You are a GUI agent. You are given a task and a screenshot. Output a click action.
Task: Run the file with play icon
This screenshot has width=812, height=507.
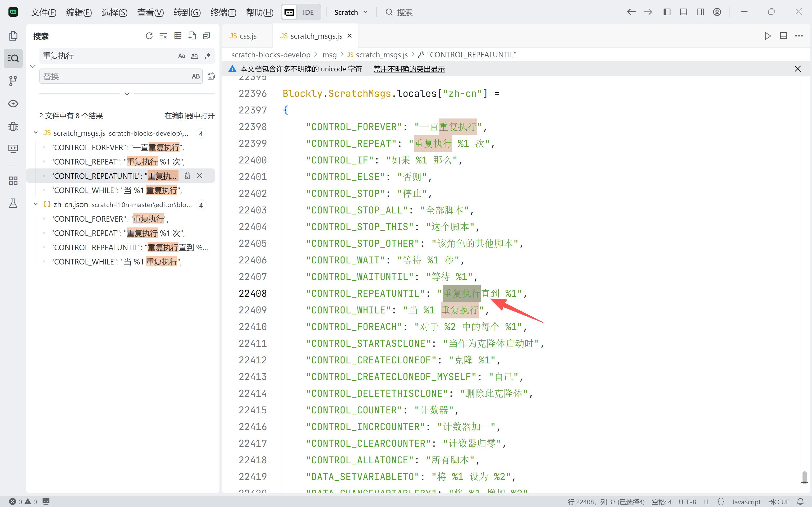[x=767, y=36]
